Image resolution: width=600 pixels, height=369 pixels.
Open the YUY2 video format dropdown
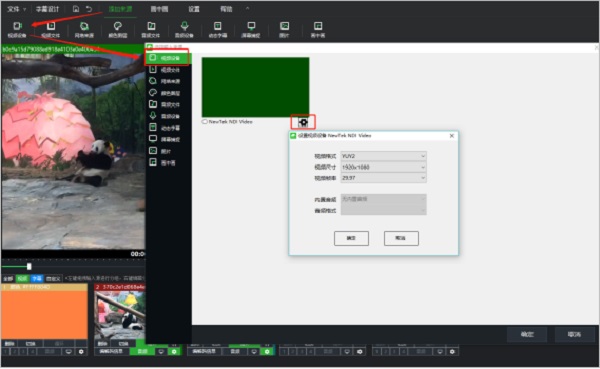point(383,156)
